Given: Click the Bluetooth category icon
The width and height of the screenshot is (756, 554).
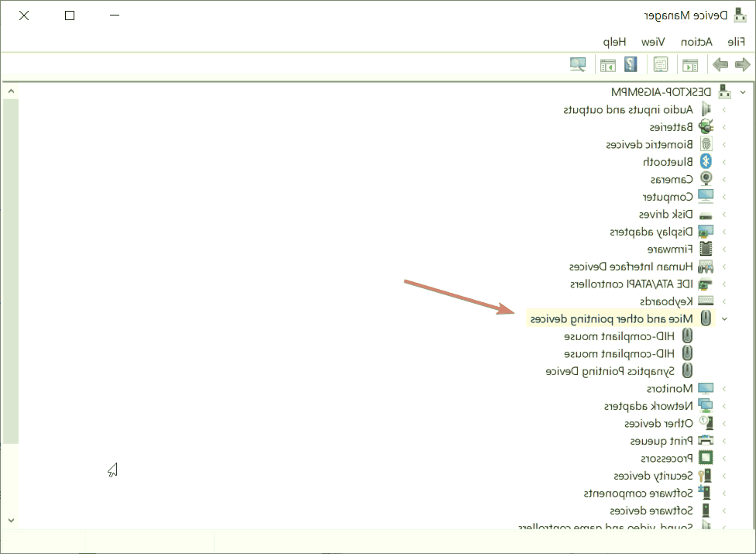Looking at the screenshot, I should 706,162.
